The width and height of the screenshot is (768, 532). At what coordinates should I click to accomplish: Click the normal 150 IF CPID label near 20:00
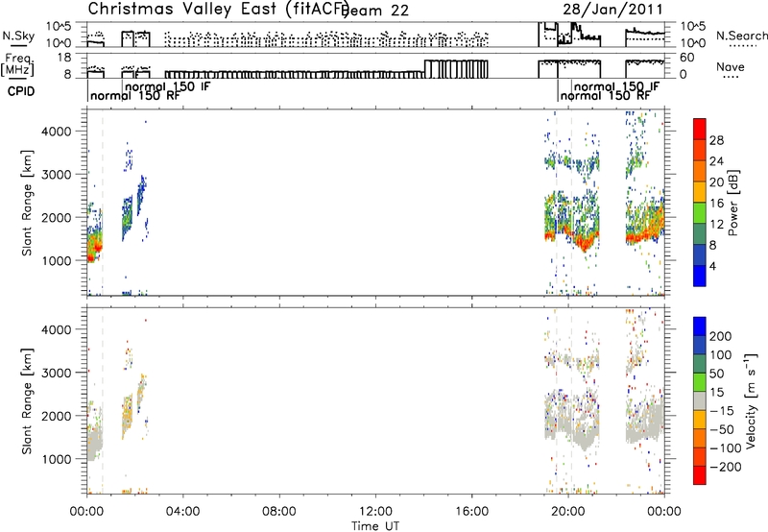(616, 86)
